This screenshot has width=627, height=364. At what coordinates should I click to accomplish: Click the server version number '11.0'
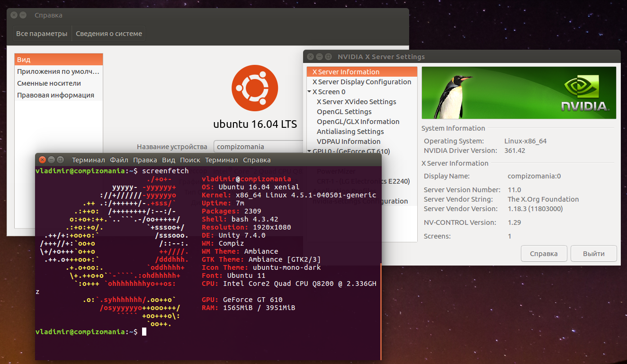pos(514,190)
